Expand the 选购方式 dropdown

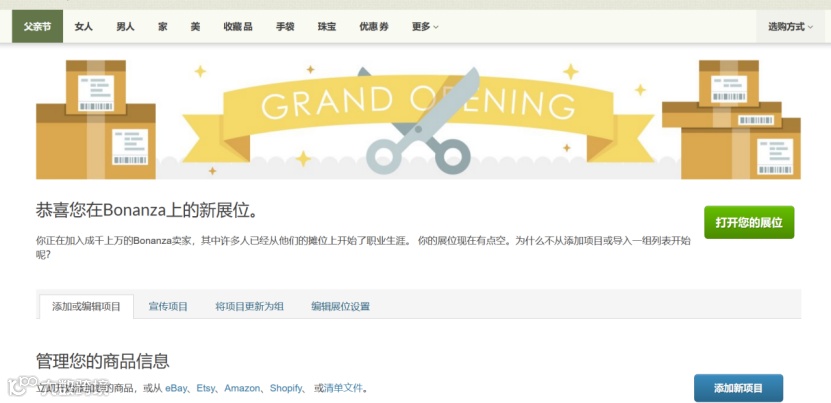coord(790,27)
